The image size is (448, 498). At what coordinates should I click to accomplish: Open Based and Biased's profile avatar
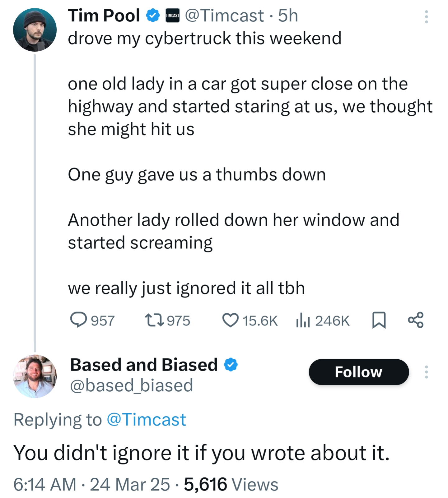tap(35, 376)
